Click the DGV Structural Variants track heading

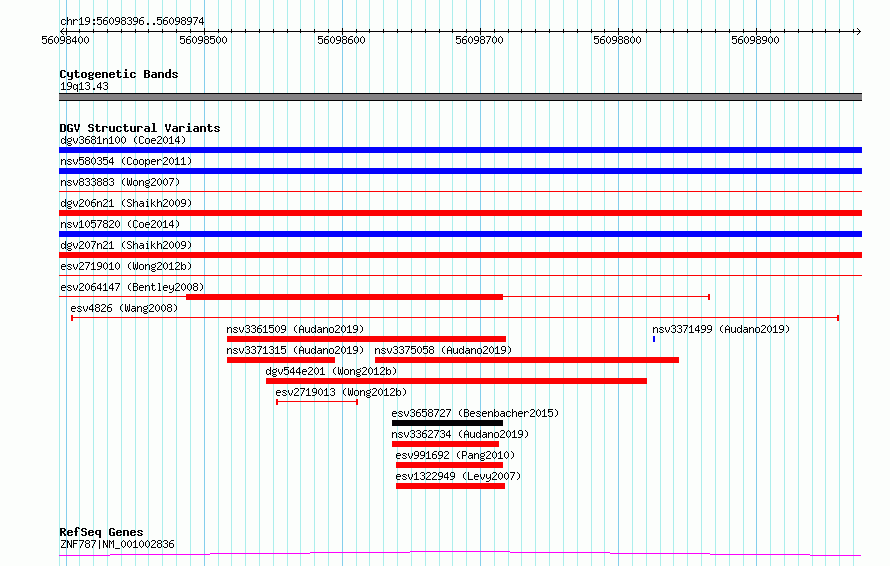click(x=140, y=128)
